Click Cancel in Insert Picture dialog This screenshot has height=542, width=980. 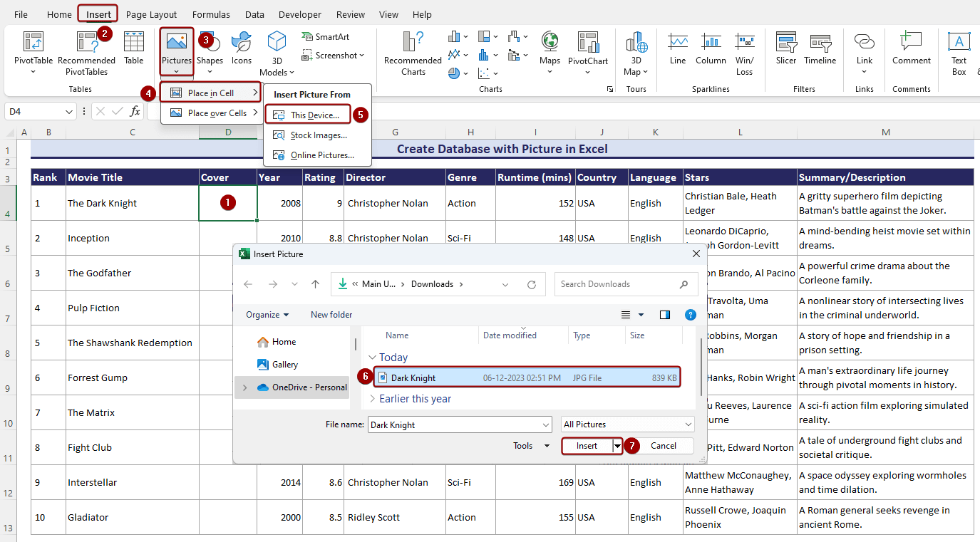[663, 446]
